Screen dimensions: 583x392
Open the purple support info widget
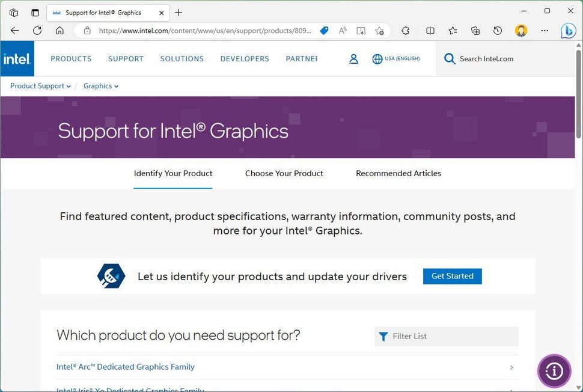pos(554,371)
